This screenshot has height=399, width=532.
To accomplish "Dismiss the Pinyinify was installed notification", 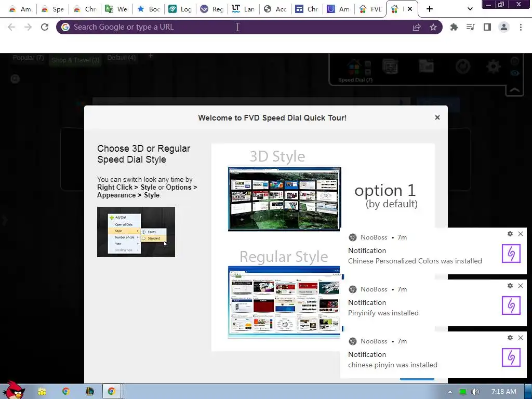I will (x=521, y=286).
